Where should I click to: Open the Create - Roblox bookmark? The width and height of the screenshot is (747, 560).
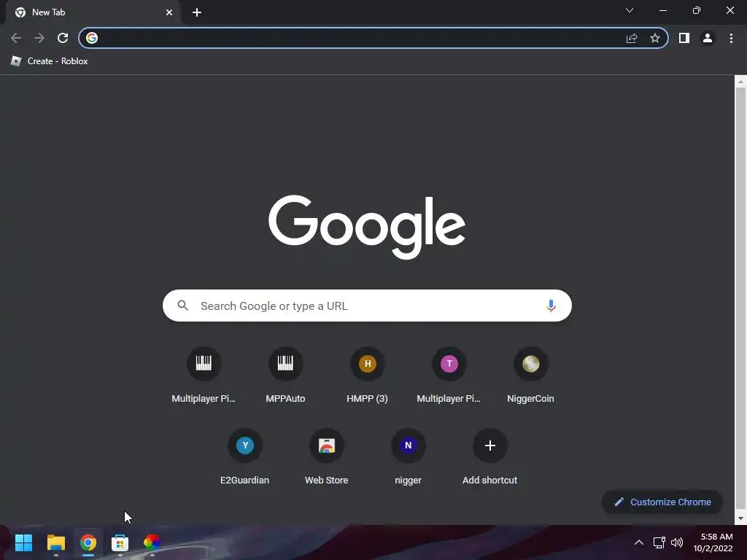[x=50, y=61]
